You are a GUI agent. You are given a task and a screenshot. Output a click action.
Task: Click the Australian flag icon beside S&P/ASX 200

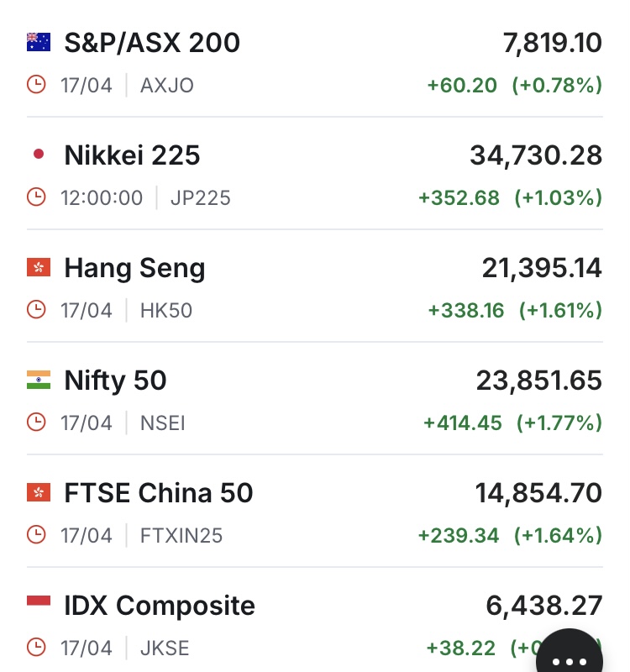39,42
